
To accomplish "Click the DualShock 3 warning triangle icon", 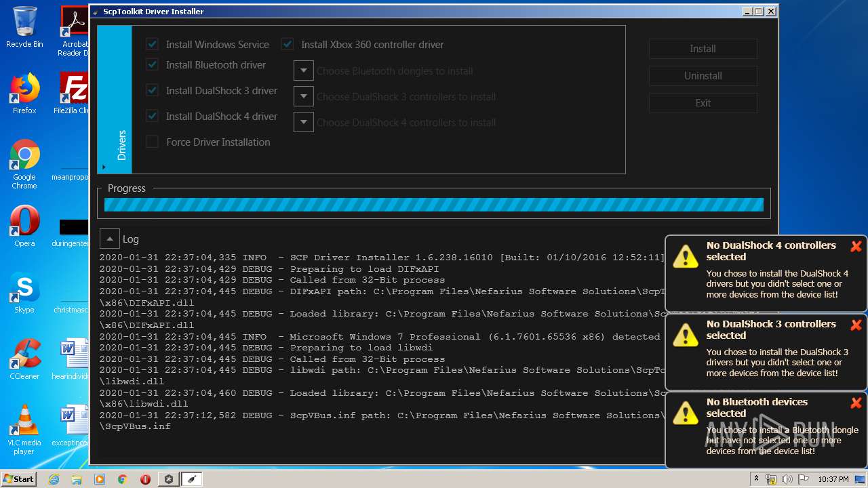I will (x=686, y=335).
